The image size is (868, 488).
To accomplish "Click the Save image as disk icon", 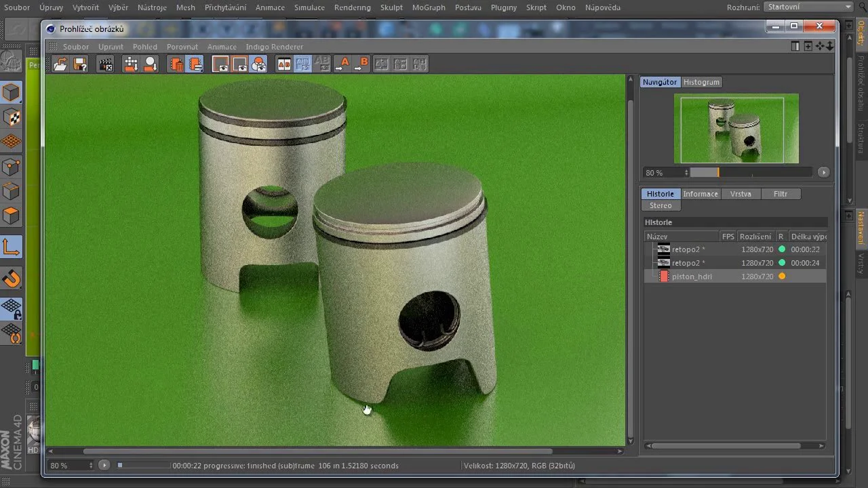I will [x=80, y=64].
